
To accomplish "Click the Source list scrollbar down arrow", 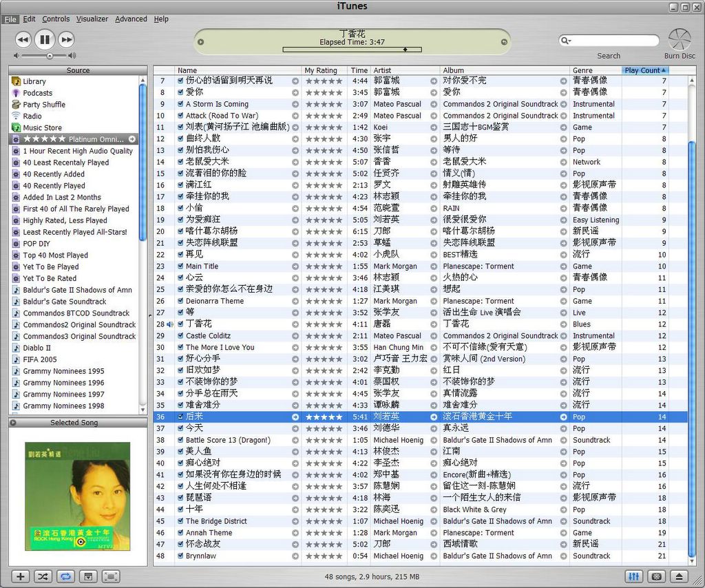I will pos(143,410).
